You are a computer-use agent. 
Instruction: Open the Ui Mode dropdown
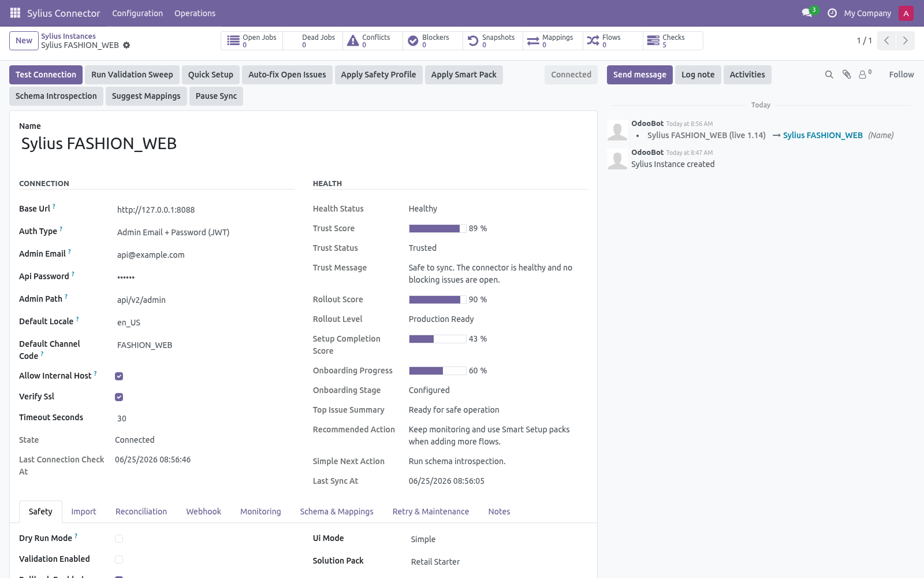tap(498, 539)
